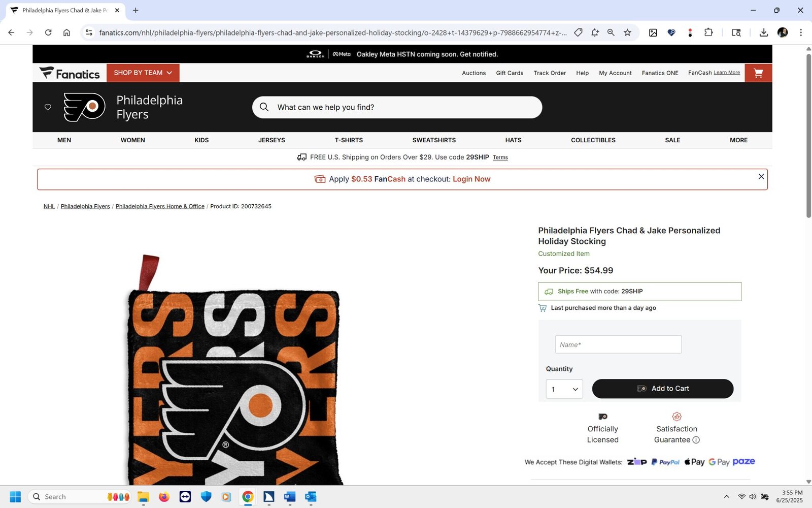Screen dimensions: 812x508
Task: Open the browser extensions puzzle icon
Action: click(x=708, y=33)
